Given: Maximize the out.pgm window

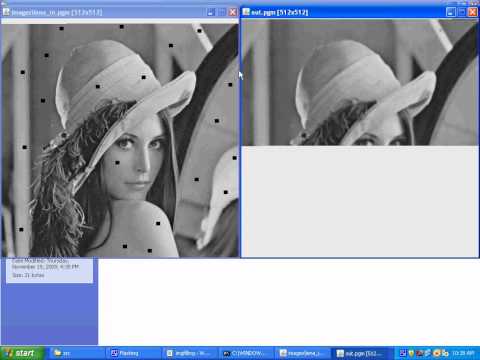Looking at the screenshot, I should point(462,12).
